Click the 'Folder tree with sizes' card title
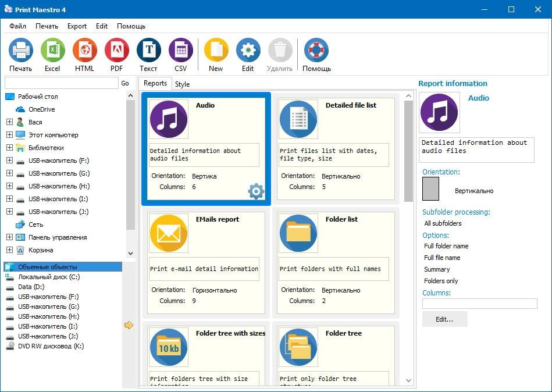Viewport: 552px width, 392px height. [x=230, y=333]
